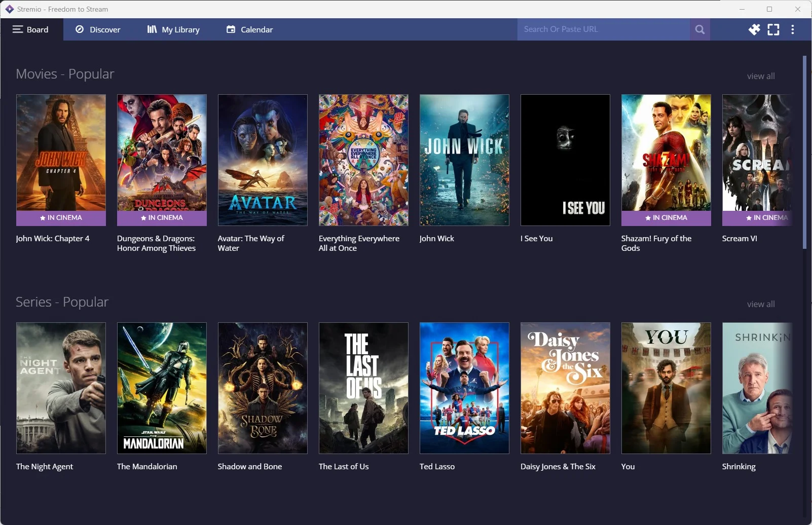Open Shadow and Bone poster
Viewport: 812px width, 525px height.
click(263, 388)
